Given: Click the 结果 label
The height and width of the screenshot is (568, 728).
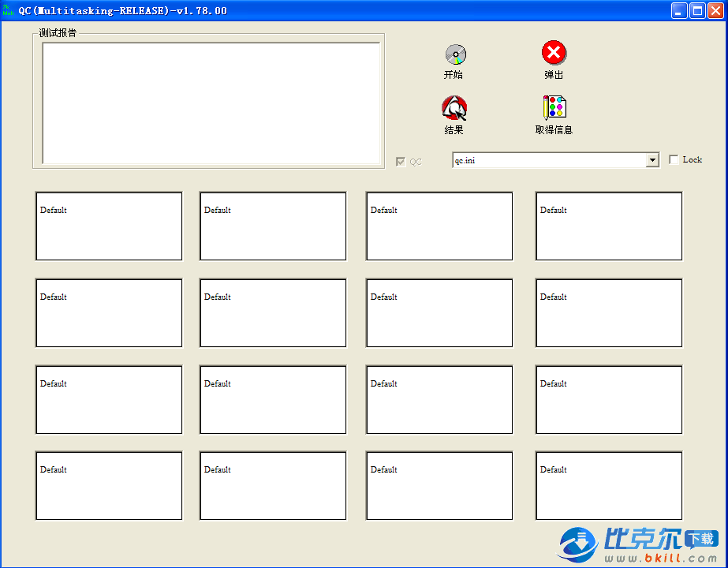Looking at the screenshot, I should pos(454,130).
